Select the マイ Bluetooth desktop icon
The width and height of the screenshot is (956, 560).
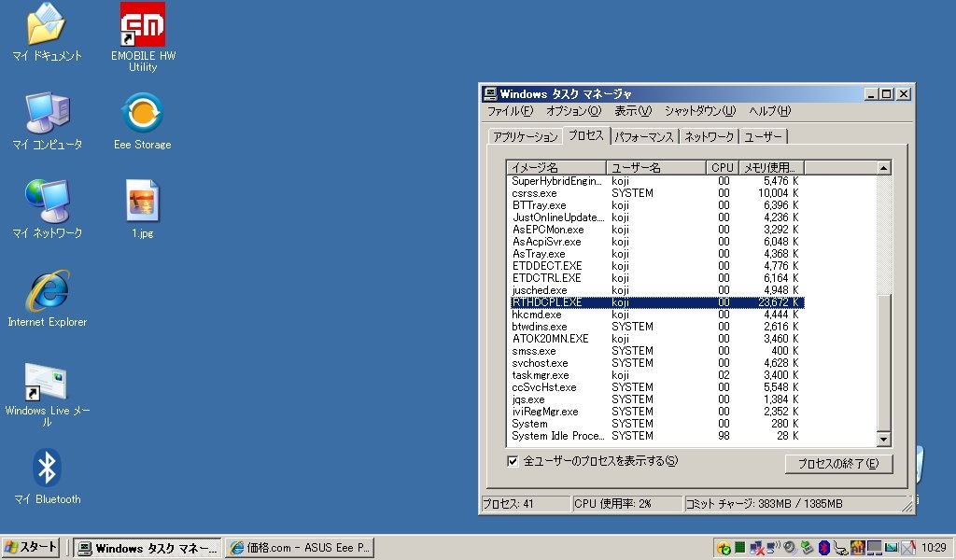click(x=47, y=477)
